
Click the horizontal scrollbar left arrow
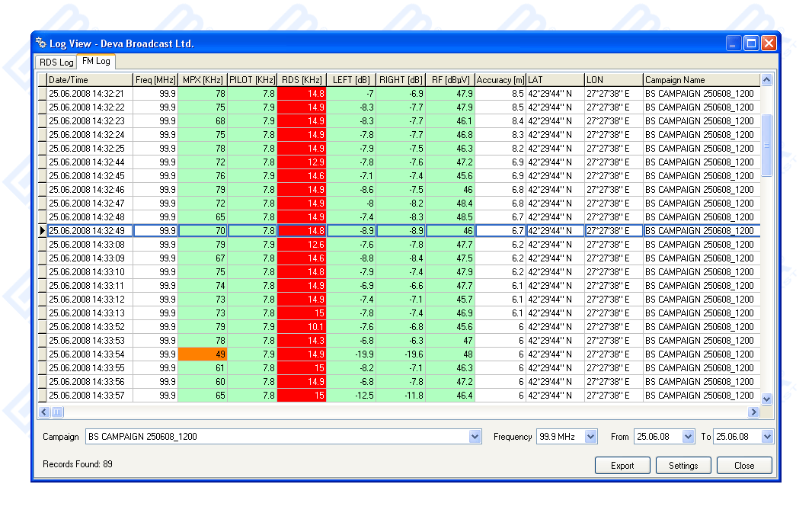[44, 412]
